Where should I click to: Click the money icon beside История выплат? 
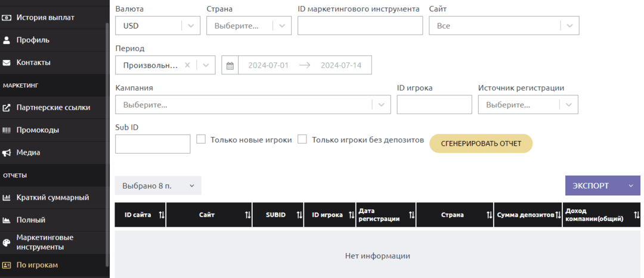pos(7,18)
